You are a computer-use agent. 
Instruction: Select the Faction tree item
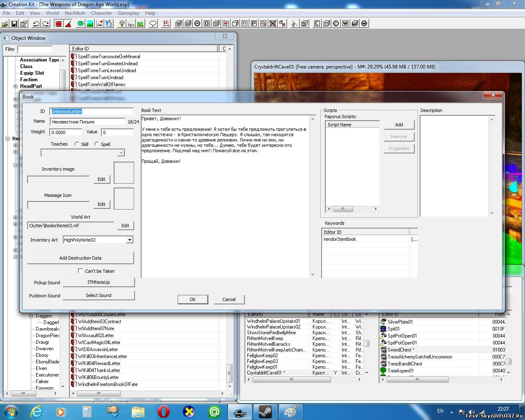point(29,80)
